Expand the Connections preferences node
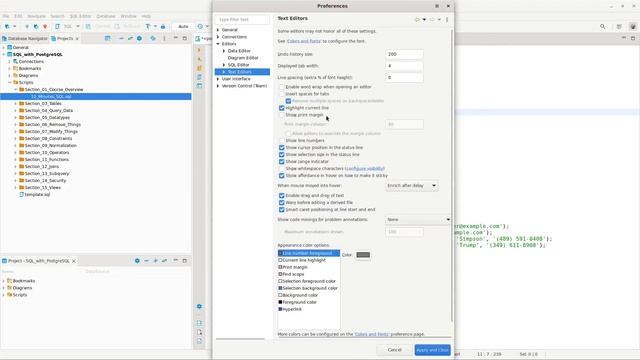The width and height of the screenshot is (640, 360). pyautogui.click(x=218, y=37)
